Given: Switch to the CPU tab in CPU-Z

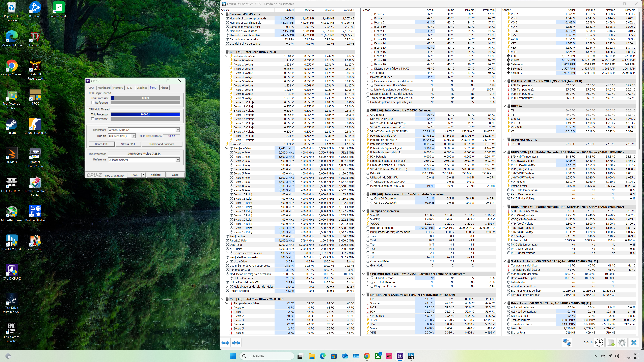Looking at the screenshot, I should click(91, 88).
